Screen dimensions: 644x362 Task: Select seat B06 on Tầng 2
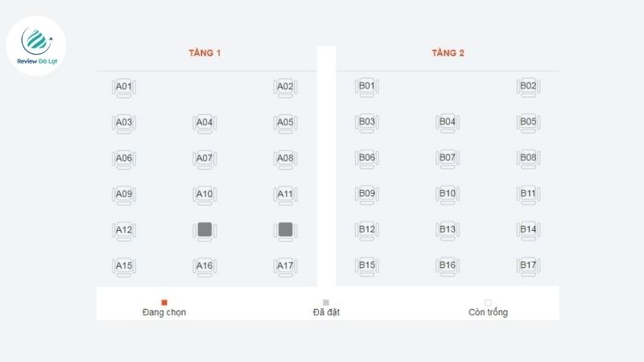[x=367, y=159]
